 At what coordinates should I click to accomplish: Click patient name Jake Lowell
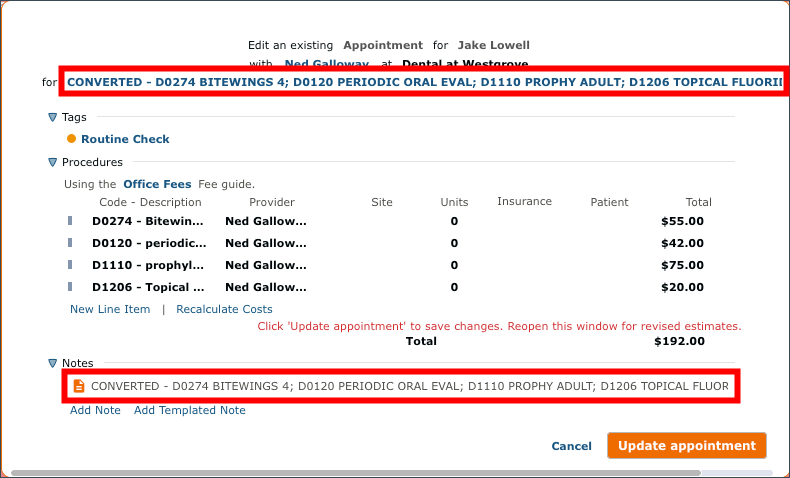pyautogui.click(x=493, y=45)
